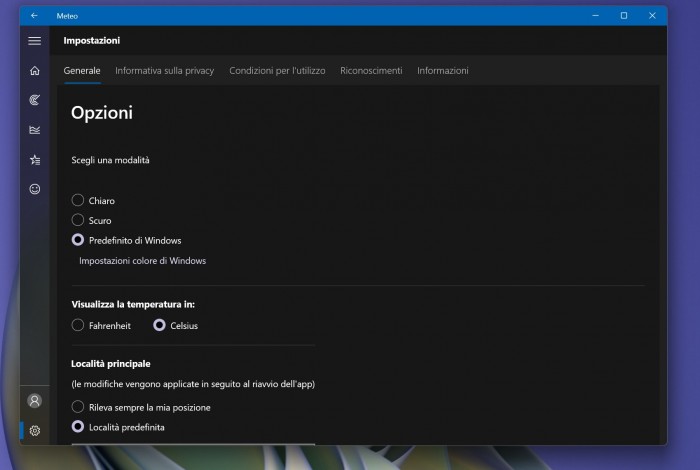Select the Scuro theme option

(x=78, y=220)
